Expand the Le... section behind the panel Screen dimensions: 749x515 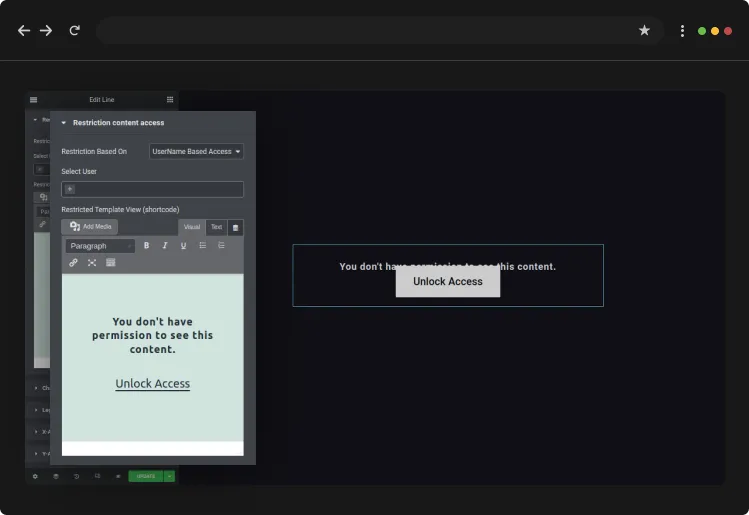(x=42, y=410)
